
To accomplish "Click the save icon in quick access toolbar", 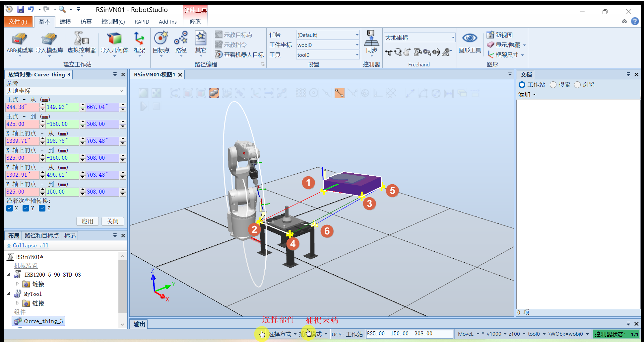I will pyautogui.click(x=20, y=9).
